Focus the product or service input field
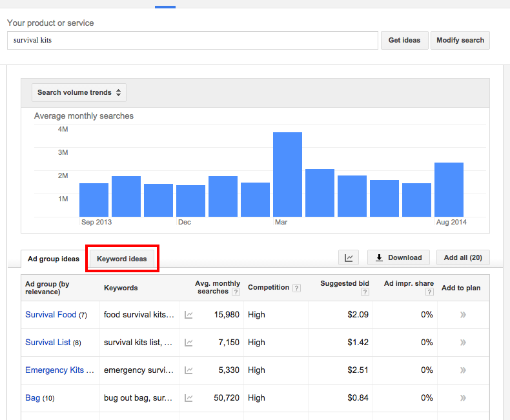Viewport: 510px width, 420px height. coord(192,40)
